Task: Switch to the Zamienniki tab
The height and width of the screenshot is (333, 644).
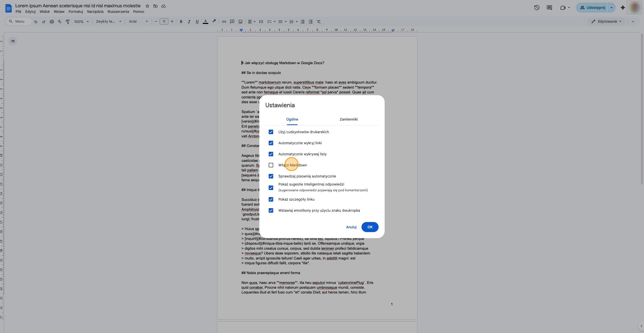Action: tap(349, 119)
